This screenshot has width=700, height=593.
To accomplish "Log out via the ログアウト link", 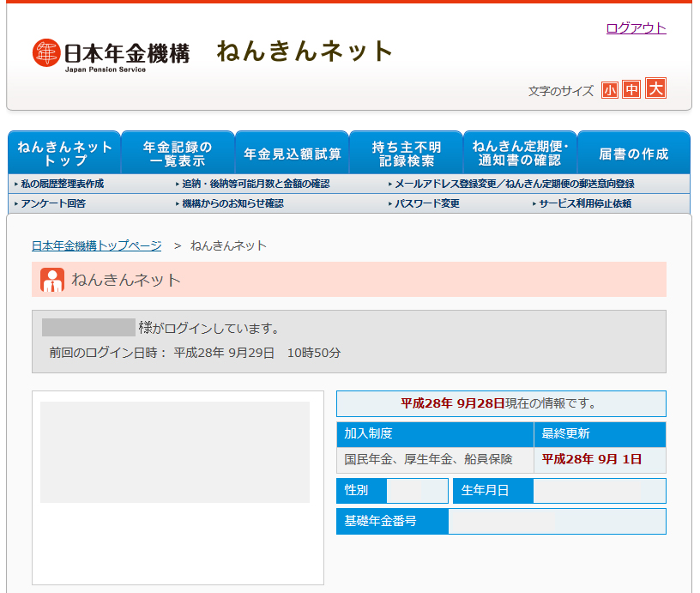I will pos(636,27).
